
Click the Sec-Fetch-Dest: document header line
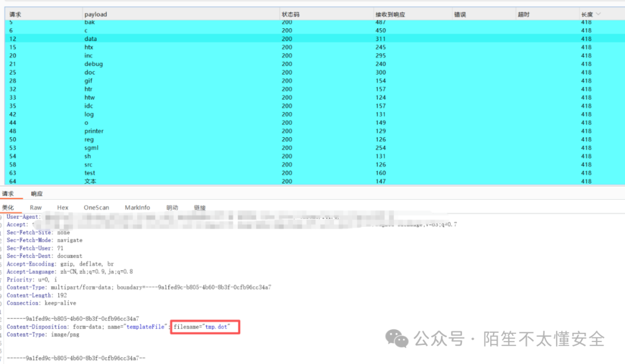click(44, 256)
